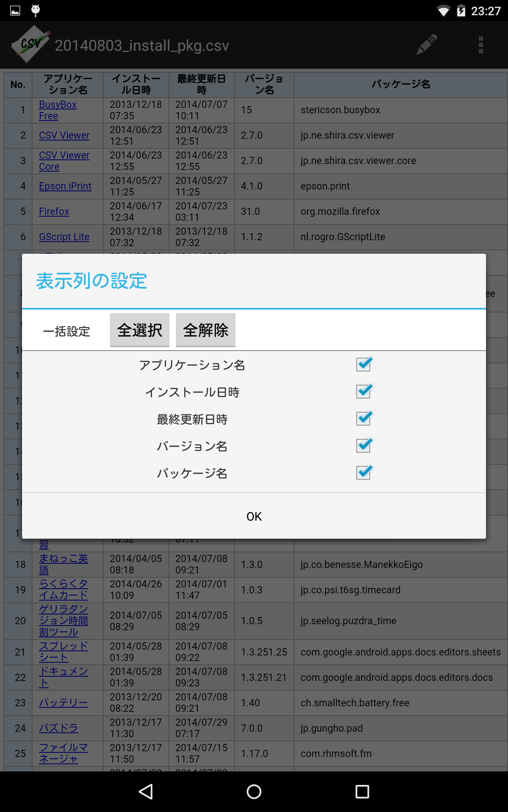
Task: Open the three-dot overflow menu
Action: 480,45
